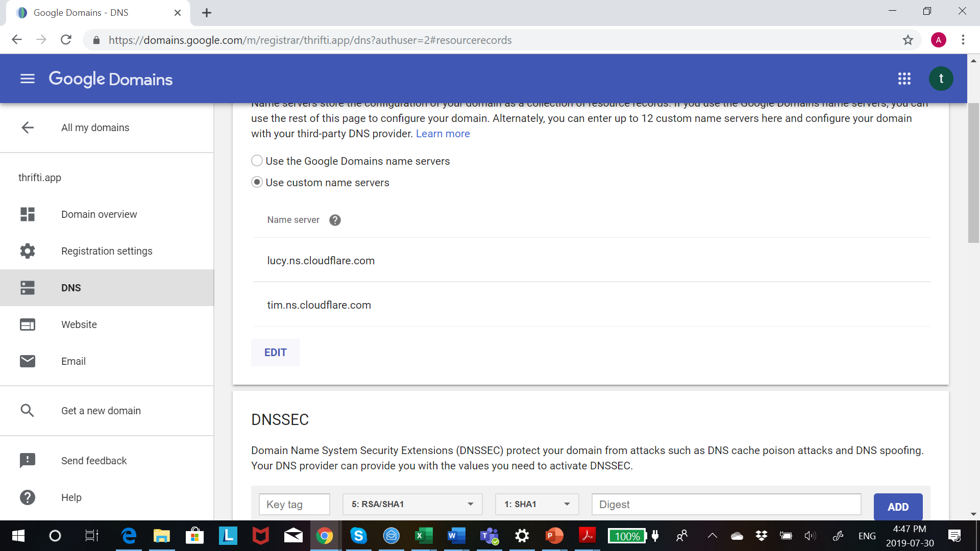Click EDIT to change name servers

pyautogui.click(x=276, y=353)
